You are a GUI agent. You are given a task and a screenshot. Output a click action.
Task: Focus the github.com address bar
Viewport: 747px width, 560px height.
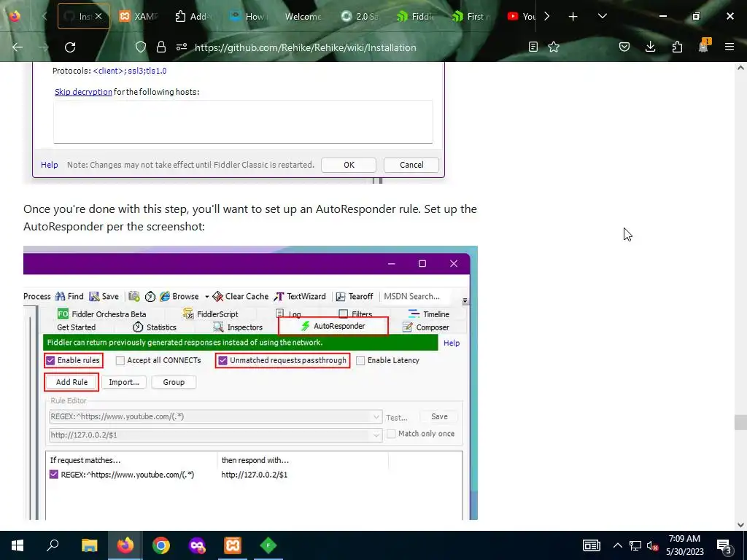tap(306, 47)
